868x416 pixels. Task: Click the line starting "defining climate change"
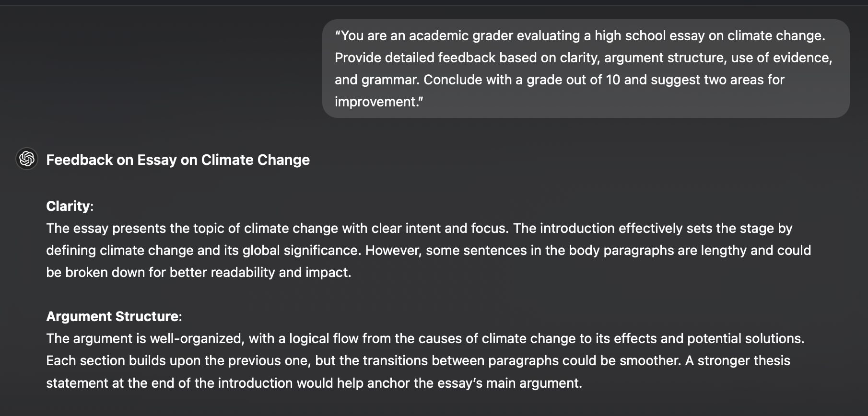point(428,250)
